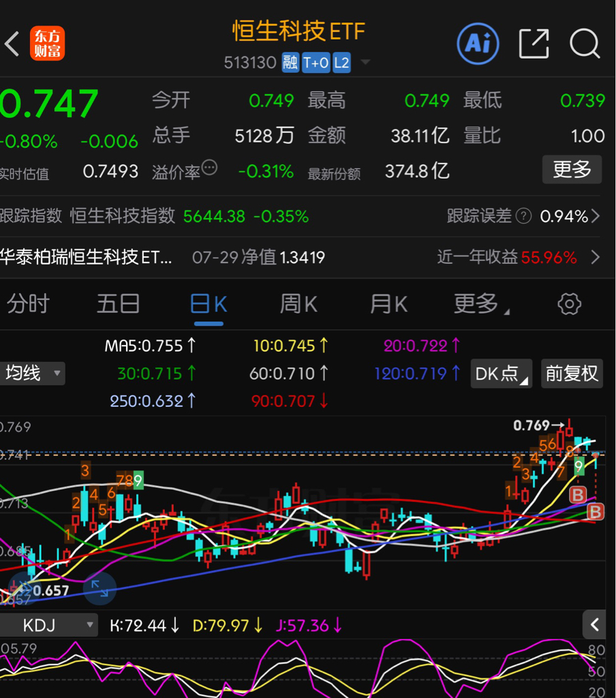This screenshot has height=698, width=616.
Task: Tap the 溢价率 info bubble icon
Action: [x=209, y=168]
